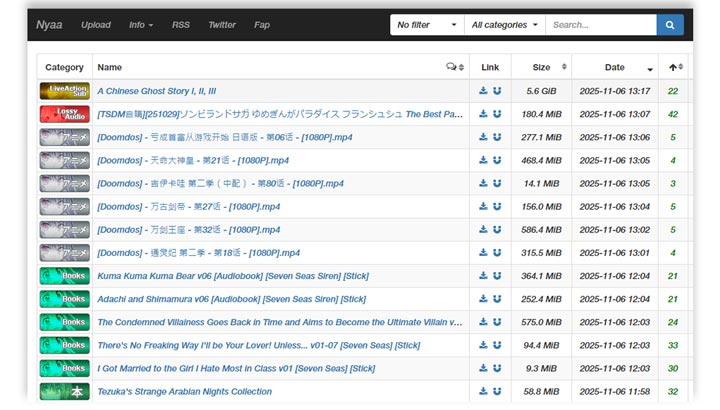The height and width of the screenshot is (410, 720).
Task: Open The Condemned Villainess Goes Back link
Action: pyautogui.click(x=280, y=322)
